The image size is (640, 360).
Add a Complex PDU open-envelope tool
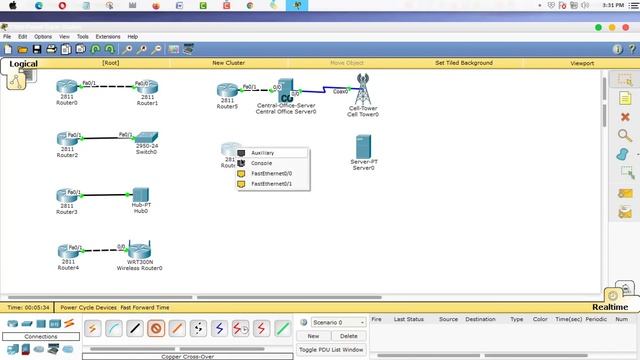click(x=625, y=212)
